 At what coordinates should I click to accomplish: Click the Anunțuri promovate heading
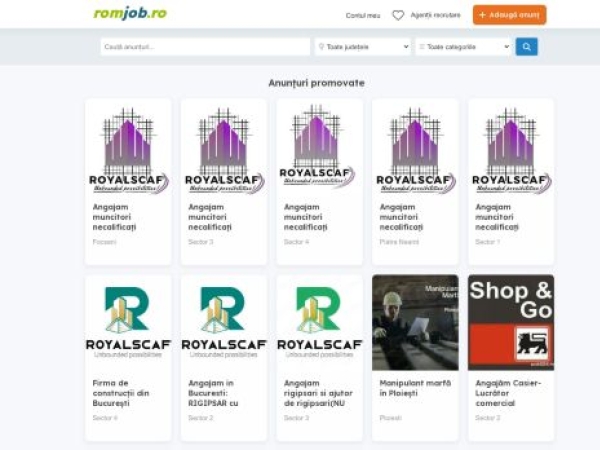(x=316, y=83)
